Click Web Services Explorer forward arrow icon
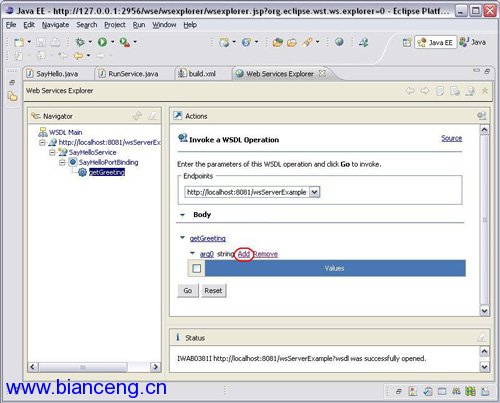The height and width of the screenshot is (403, 500). pyautogui.click(x=425, y=90)
